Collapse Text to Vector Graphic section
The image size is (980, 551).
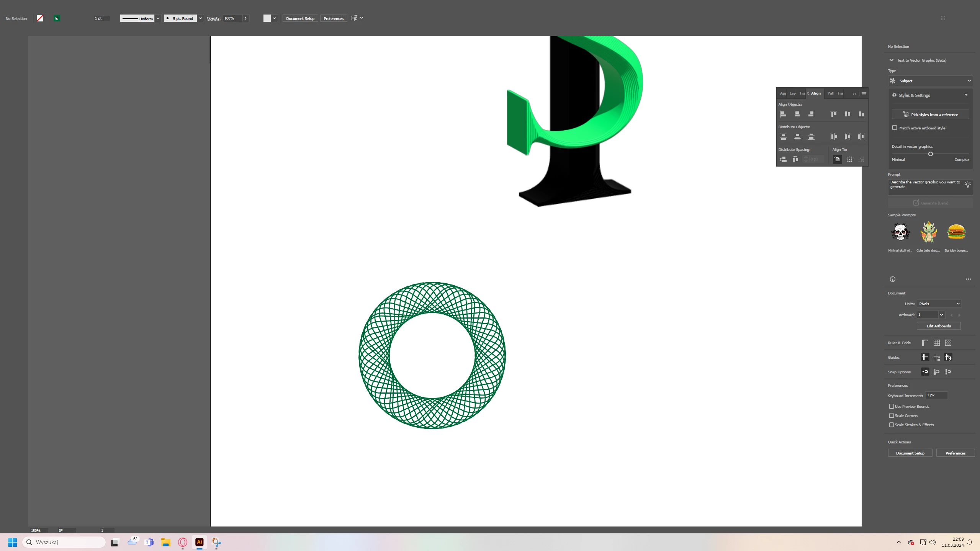[892, 60]
